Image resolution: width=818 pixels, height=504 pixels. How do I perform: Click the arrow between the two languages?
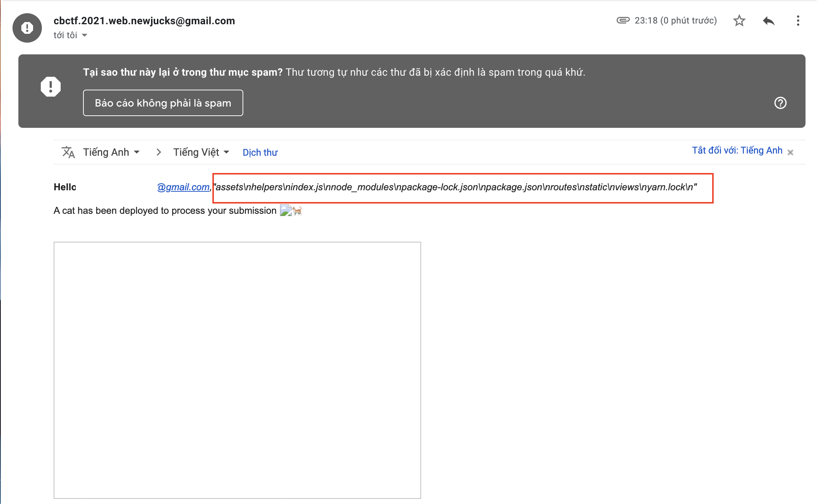click(x=159, y=152)
